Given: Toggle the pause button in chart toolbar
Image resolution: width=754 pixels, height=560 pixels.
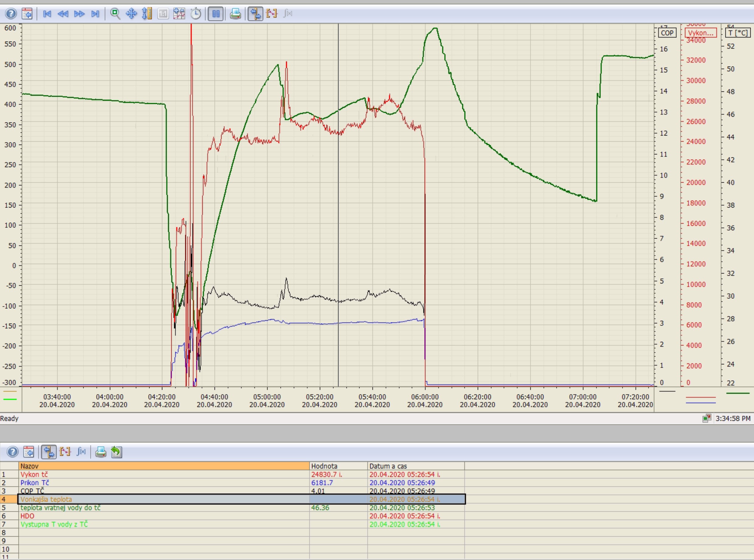Looking at the screenshot, I should 215,14.
